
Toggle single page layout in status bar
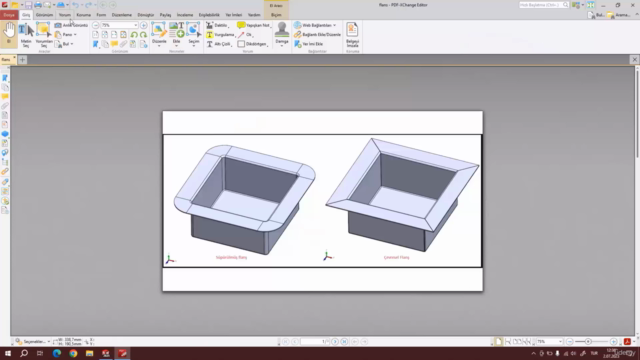(498, 342)
